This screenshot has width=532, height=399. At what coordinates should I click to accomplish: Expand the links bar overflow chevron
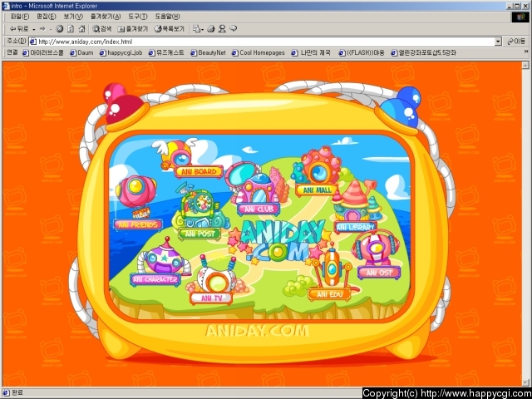click(x=526, y=52)
